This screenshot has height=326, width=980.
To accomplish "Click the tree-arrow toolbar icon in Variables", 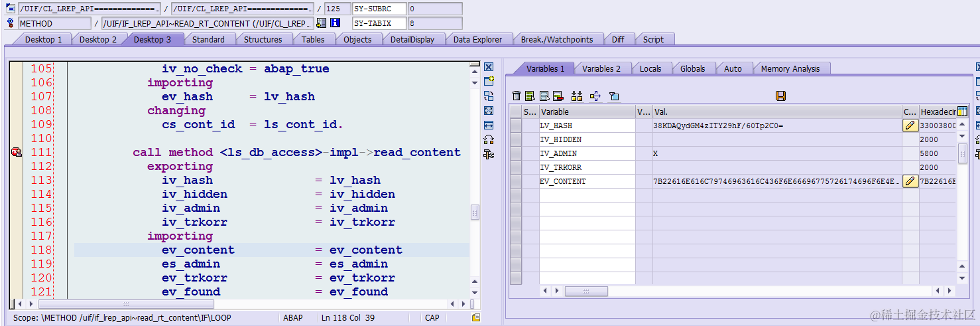I will [x=595, y=96].
